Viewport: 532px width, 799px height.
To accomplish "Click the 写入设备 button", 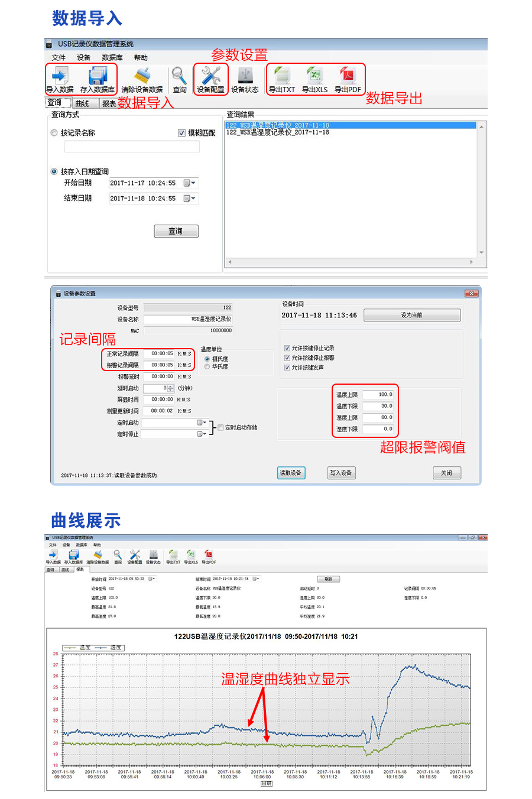I will coord(341,473).
